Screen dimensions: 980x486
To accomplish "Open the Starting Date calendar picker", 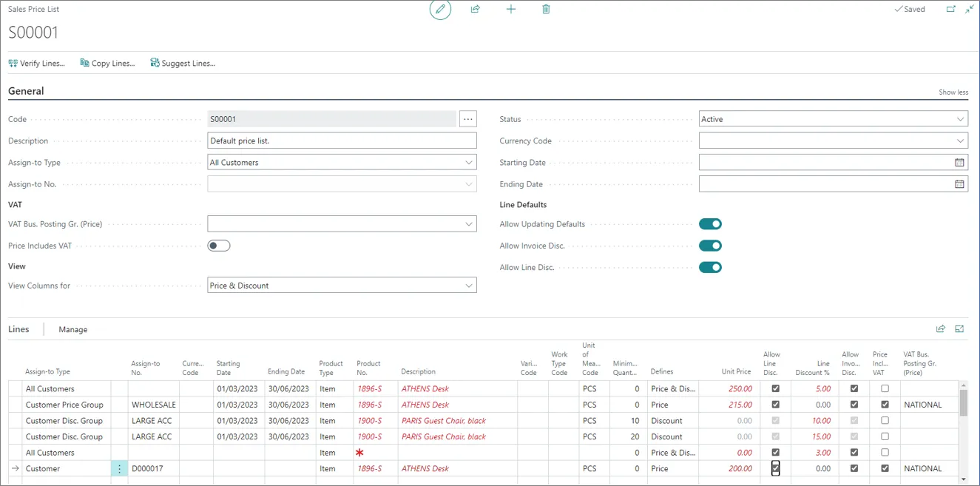I will click(x=959, y=163).
